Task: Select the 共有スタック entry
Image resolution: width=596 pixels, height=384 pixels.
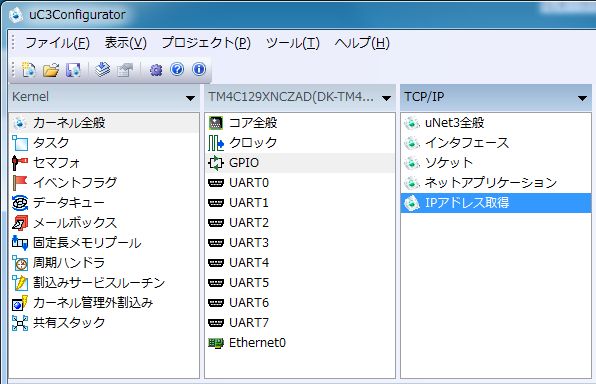Action: 104,323
